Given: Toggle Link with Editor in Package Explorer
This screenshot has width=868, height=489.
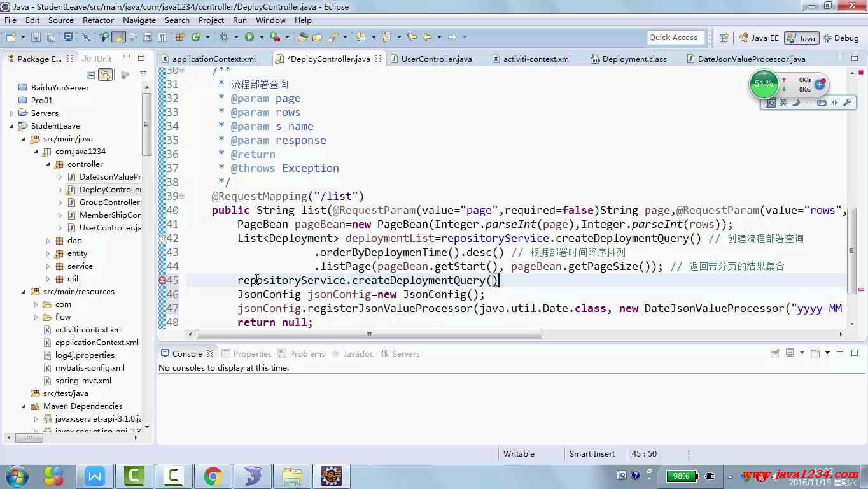Looking at the screenshot, I should coord(106,74).
